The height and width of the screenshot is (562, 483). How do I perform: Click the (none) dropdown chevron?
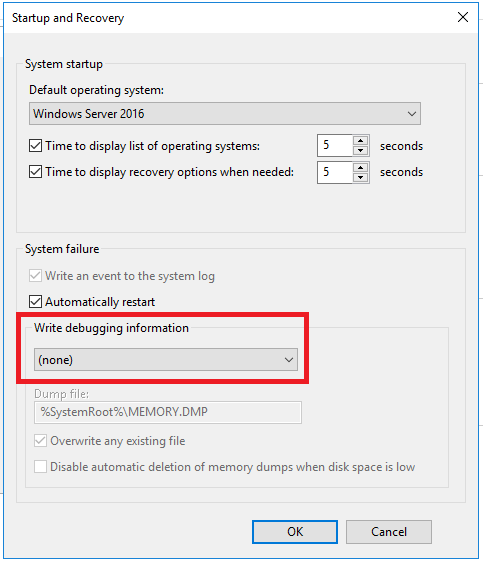pyautogui.click(x=289, y=359)
